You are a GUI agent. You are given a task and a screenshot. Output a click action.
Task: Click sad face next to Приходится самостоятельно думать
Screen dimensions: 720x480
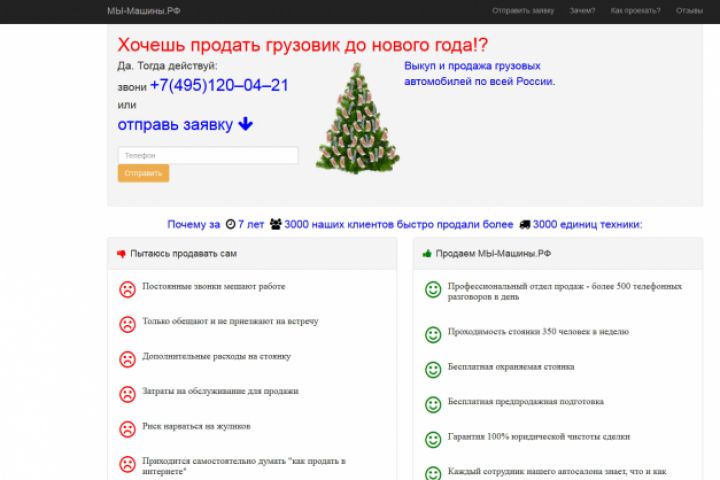(128, 464)
